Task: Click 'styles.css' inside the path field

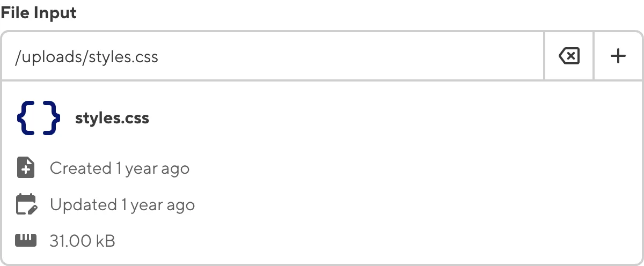Action: click(122, 56)
